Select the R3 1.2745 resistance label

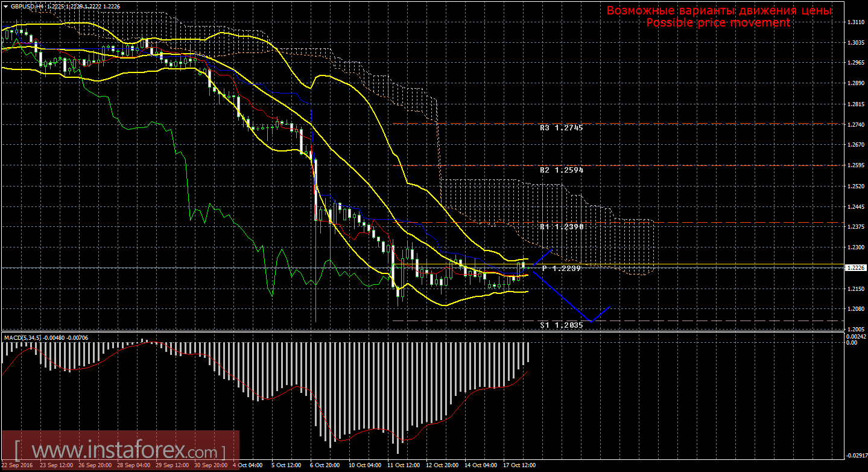coord(561,128)
